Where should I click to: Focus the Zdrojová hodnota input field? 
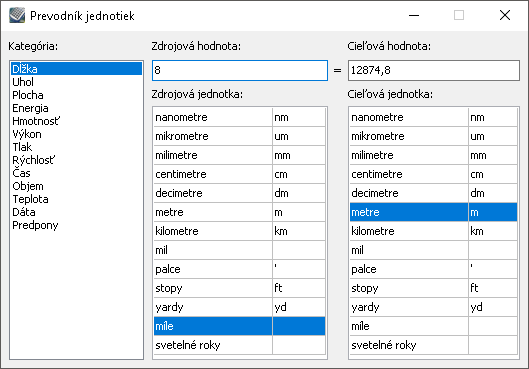pyautogui.click(x=240, y=70)
